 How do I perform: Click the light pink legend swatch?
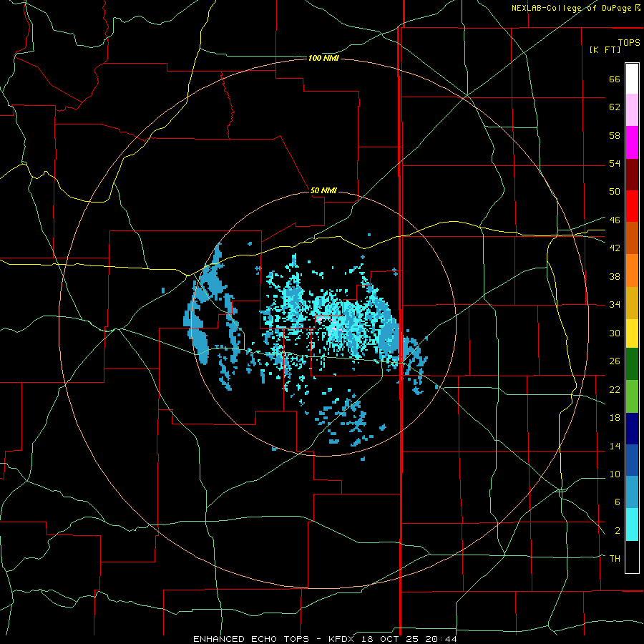click(x=632, y=109)
